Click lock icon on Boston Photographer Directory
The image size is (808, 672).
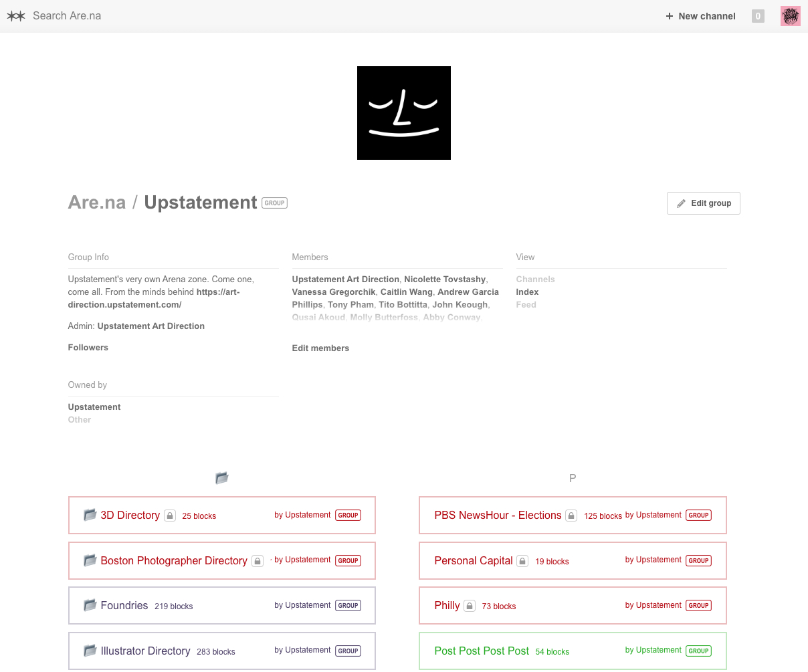pos(258,561)
